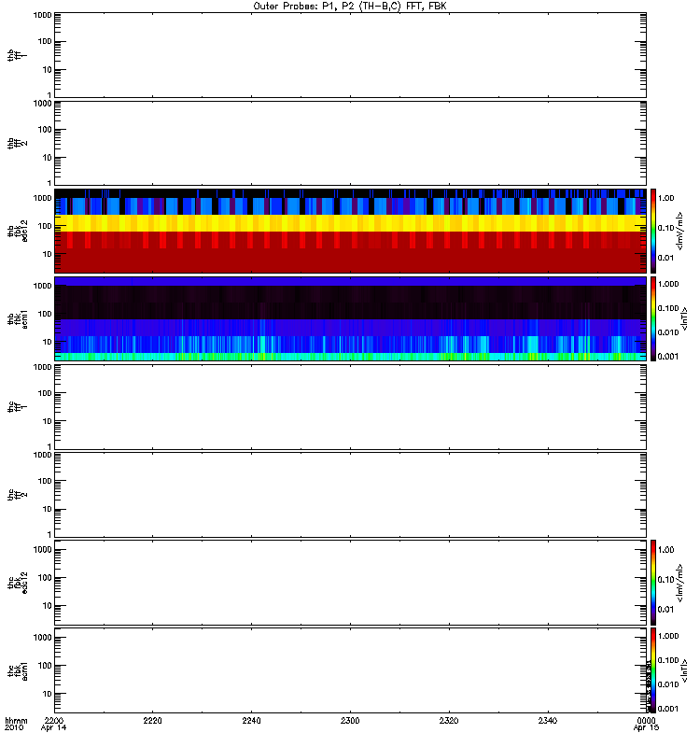
Task: Click the "0.01" value on thb edc12 color bar
Action: click(665, 258)
